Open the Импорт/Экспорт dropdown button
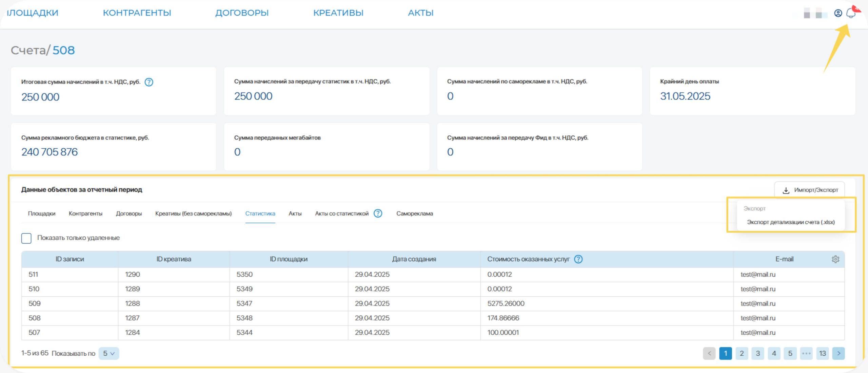 pyautogui.click(x=809, y=190)
